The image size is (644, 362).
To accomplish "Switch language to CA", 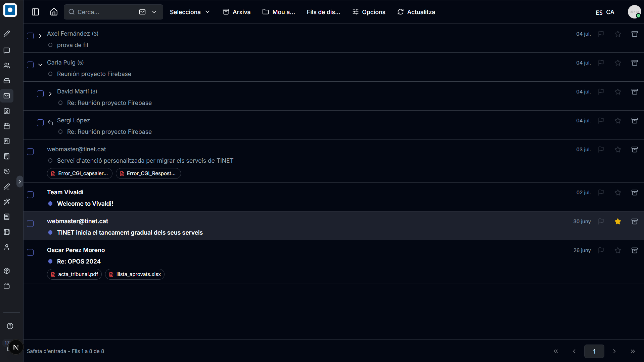I will [610, 12].
